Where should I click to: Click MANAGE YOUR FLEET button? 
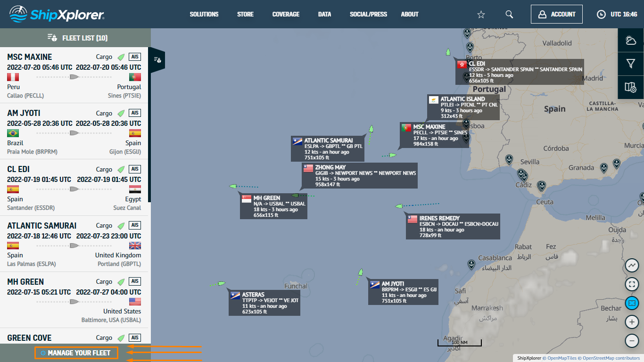(76, 353)
